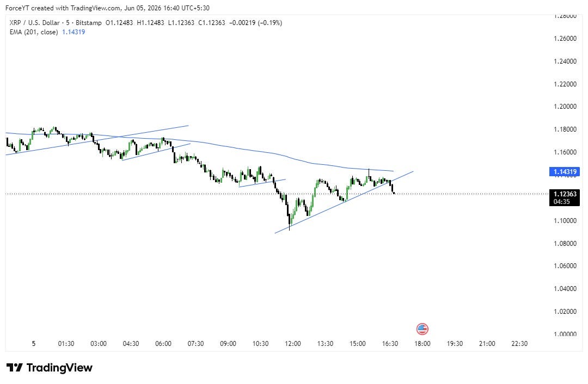The image size is (588, 384).
Task: Click the H1.12483 high value in legend
Action: click(x=150, y=22)
